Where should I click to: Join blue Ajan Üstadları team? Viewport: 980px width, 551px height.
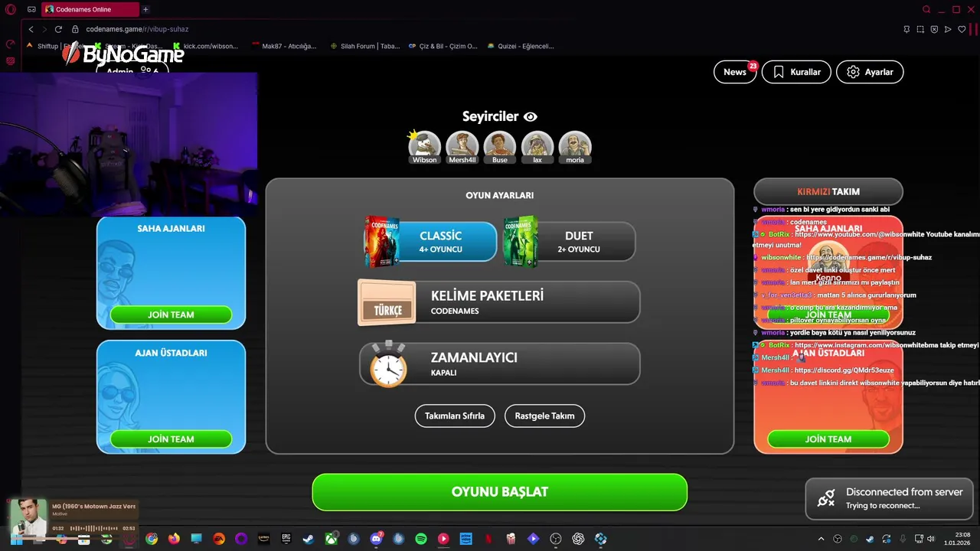coord(171,439)
